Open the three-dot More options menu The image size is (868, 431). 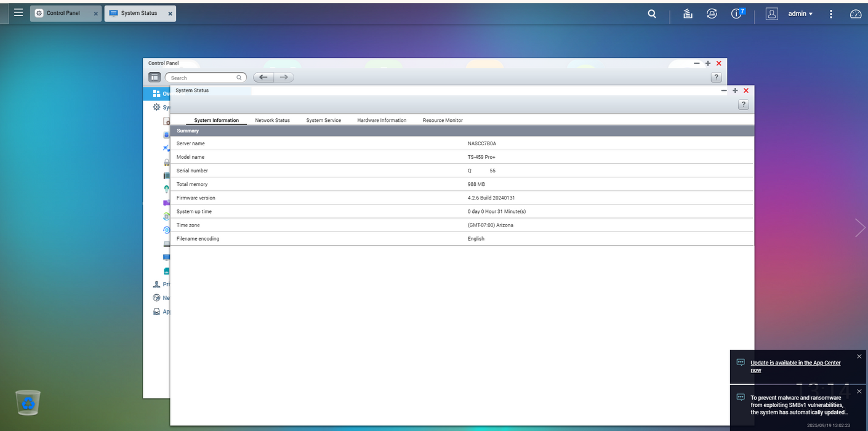[831, 14]
